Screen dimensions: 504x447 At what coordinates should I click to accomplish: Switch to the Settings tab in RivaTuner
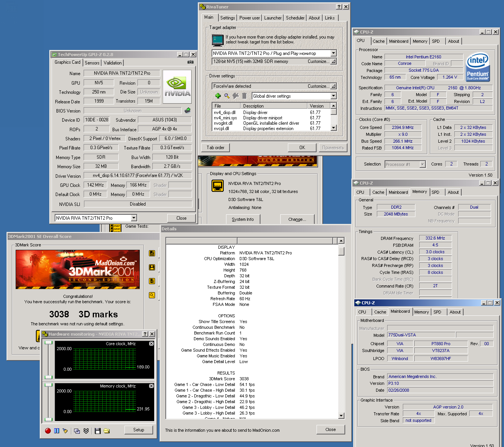pos(228,18)
